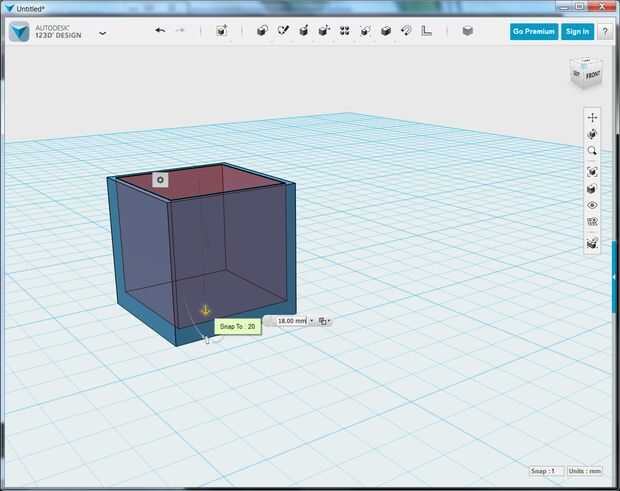
Task: Toggle the perspective view cube icon
Action: coord(592,189)
